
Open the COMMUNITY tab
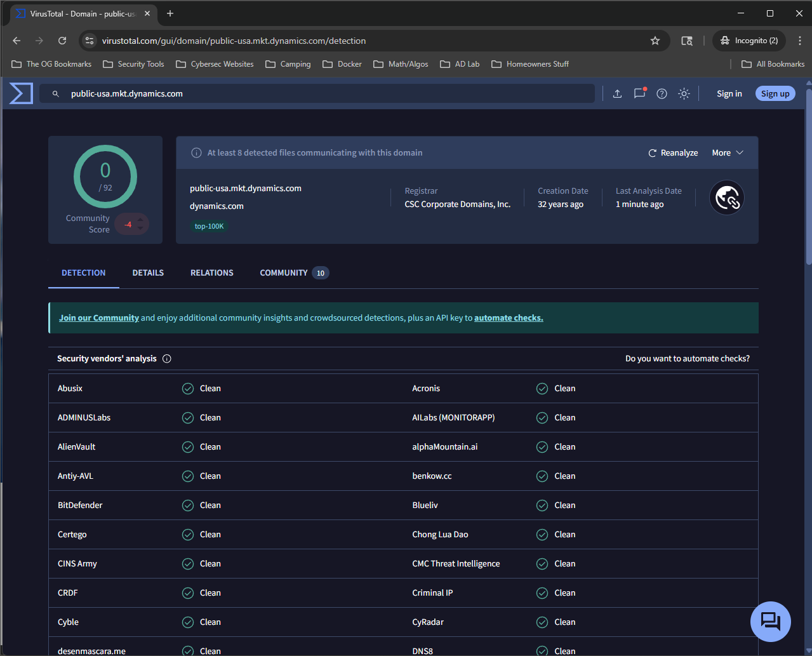(x=283, y=272)
